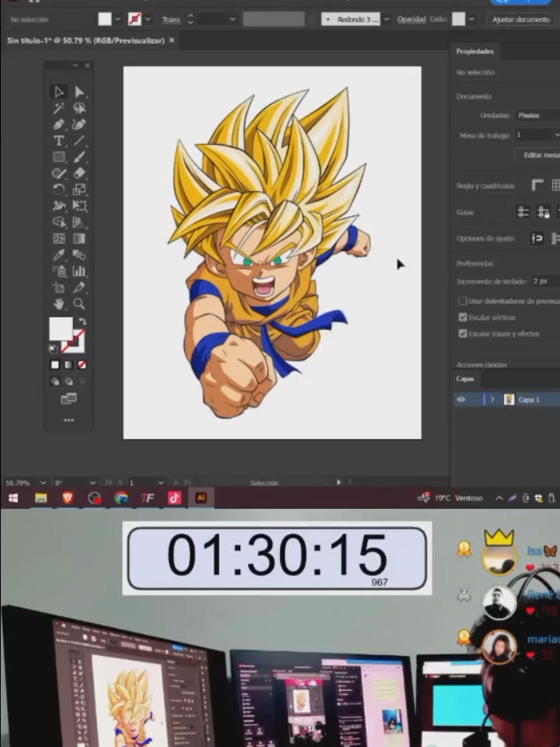Click the Editar mesa button

(x=538, y=155)
